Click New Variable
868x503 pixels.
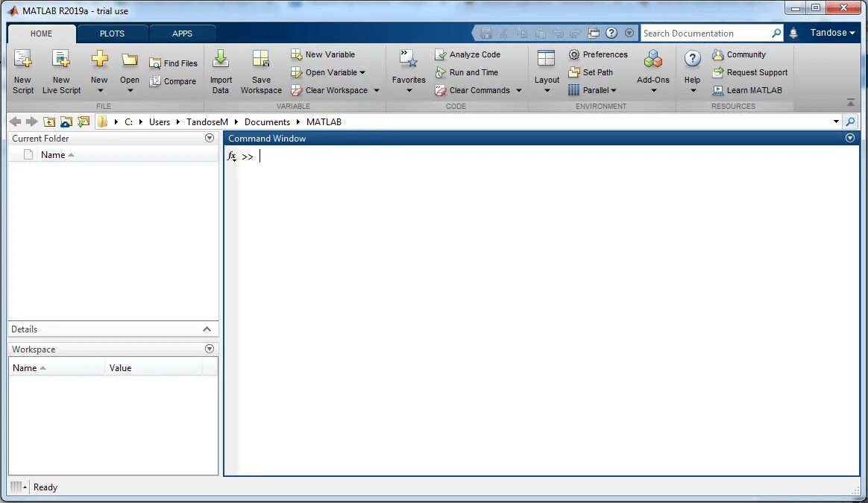[323, 54]
